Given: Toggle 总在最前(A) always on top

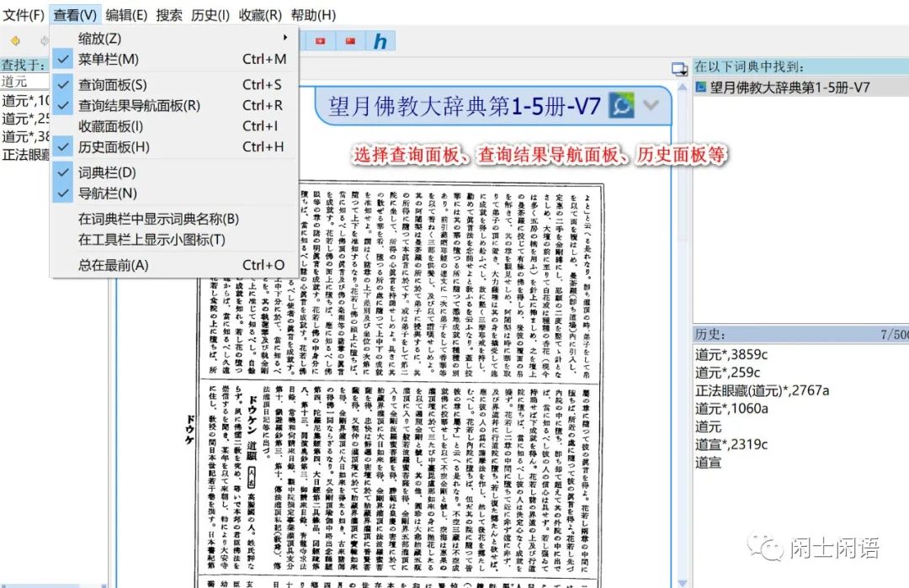Looking at the screenshot, I should [174, 265].
